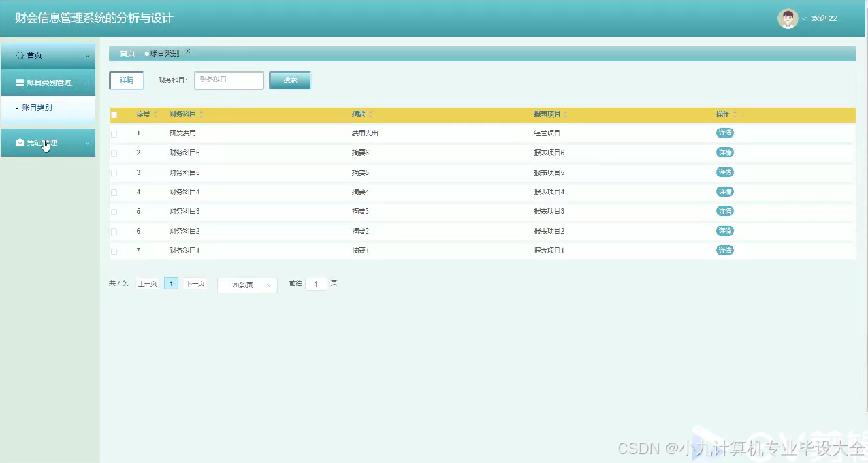Click the 摘要4 cell

[x=360, y=192]
